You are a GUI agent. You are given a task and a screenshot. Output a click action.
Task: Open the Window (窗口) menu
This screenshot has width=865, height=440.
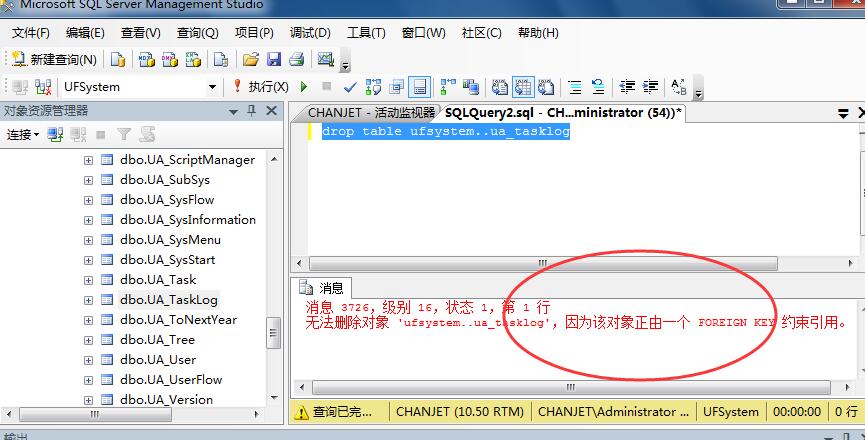pos(424,33)
